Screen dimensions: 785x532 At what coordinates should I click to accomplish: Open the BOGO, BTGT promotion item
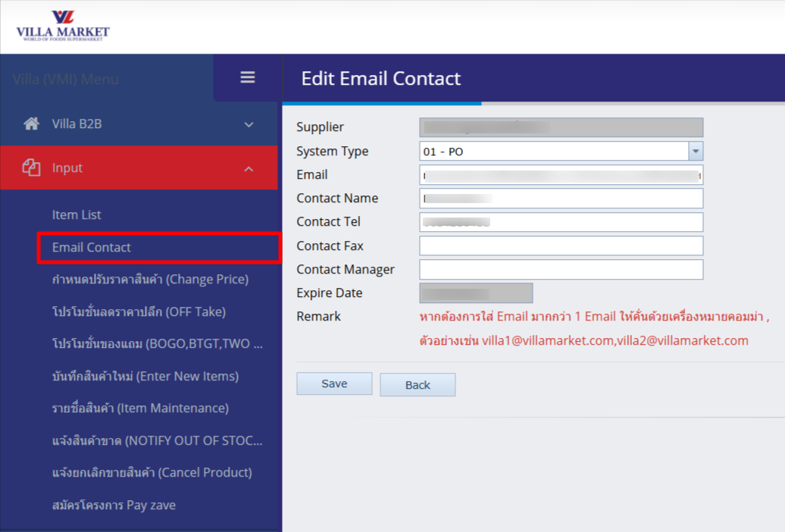(x=158, y=344)
